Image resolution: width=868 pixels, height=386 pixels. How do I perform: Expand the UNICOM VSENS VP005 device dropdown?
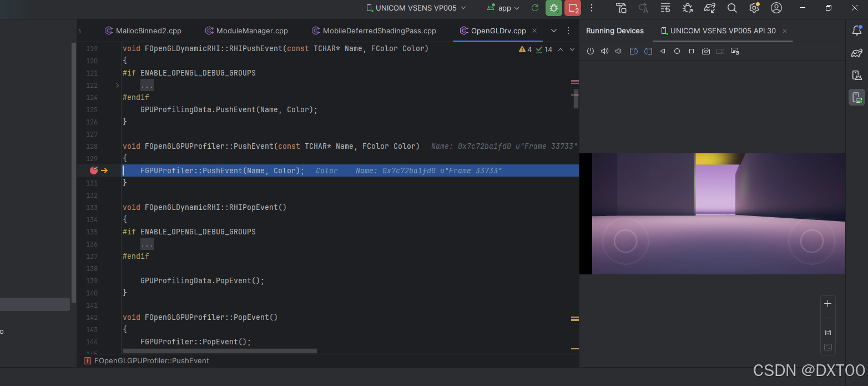pos(416,8)
